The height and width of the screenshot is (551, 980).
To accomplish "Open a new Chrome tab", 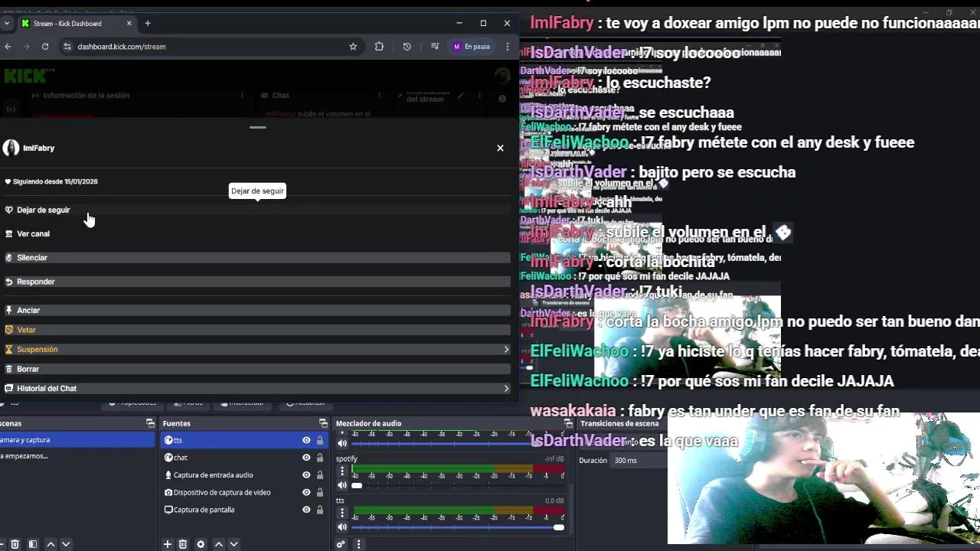I will coord(148,23).
